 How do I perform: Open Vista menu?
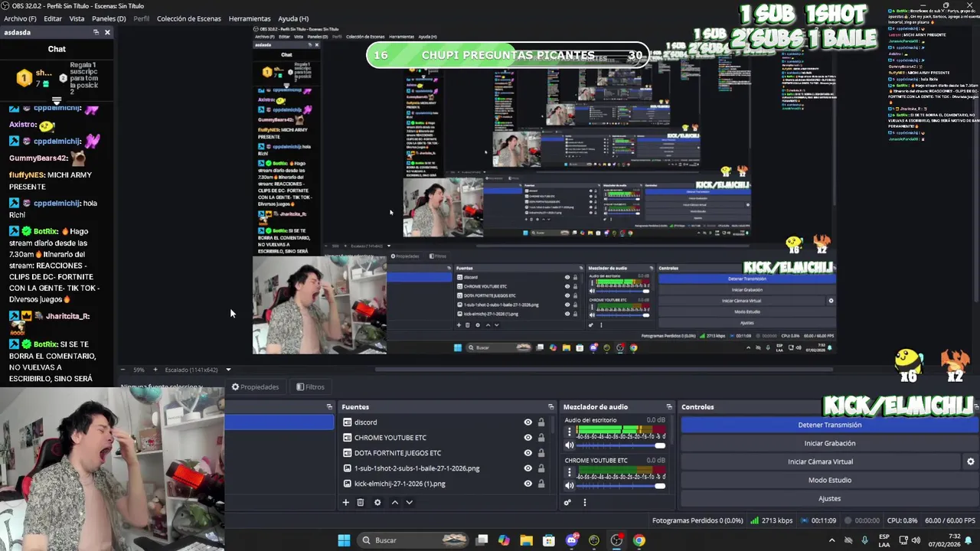(77, 18)
